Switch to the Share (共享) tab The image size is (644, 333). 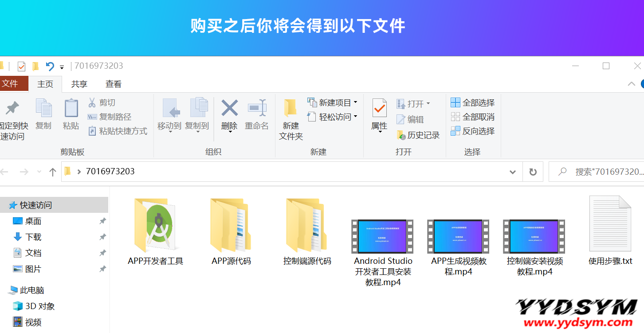79,84
